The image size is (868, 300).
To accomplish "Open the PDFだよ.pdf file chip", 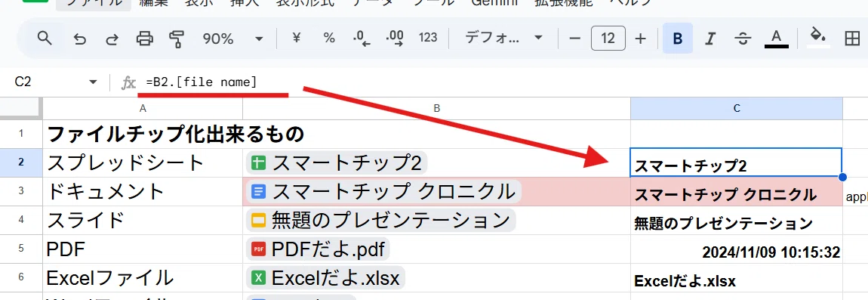I will coord(319,249).
